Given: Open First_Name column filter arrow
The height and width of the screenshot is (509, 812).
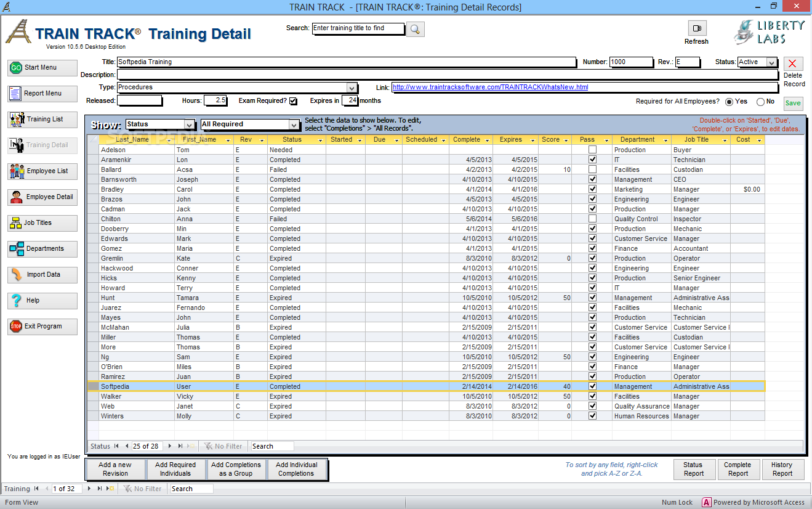Looking at the screenshot, I should coord(228,140).
